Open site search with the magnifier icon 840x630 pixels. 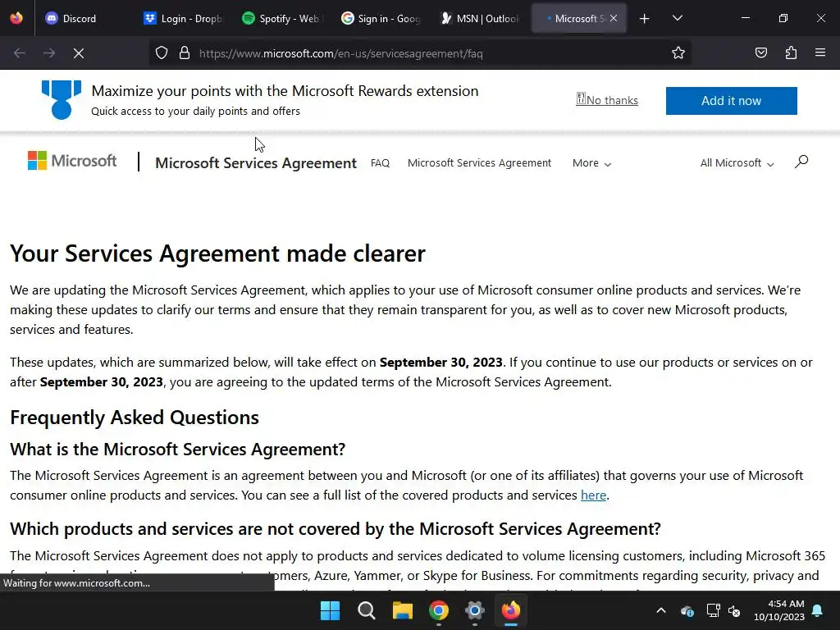[x=801, y=162]
